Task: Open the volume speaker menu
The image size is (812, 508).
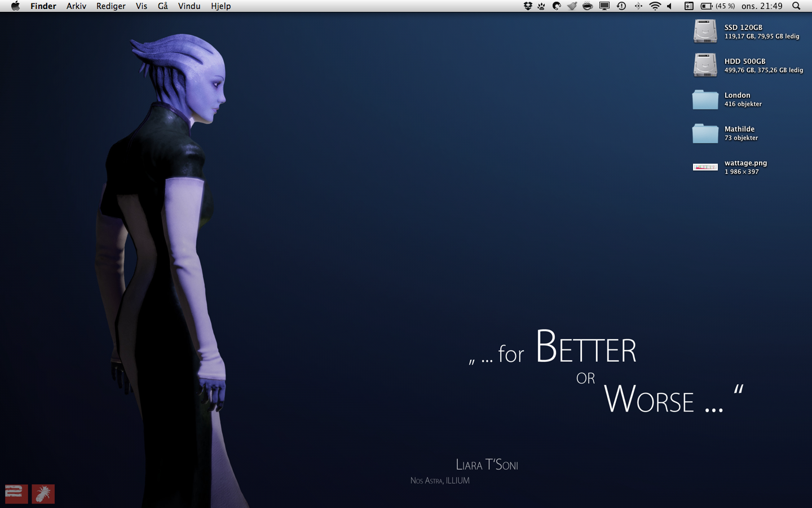Action: [669, 6]
